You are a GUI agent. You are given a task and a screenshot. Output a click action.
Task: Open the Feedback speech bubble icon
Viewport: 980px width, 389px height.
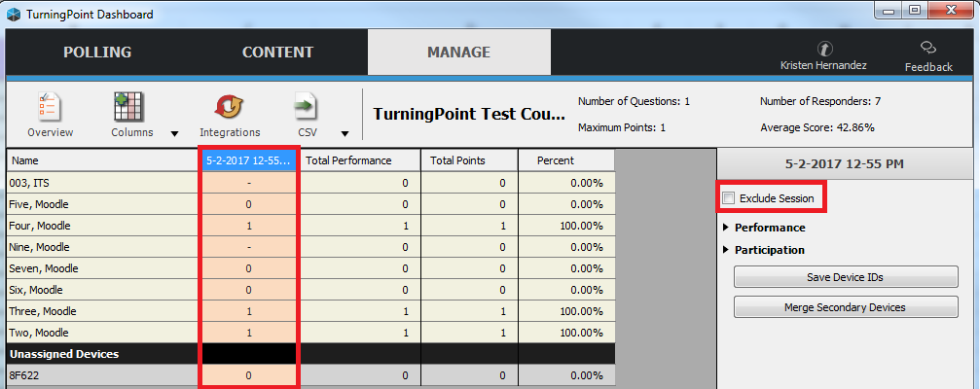(x=928, y=49)
